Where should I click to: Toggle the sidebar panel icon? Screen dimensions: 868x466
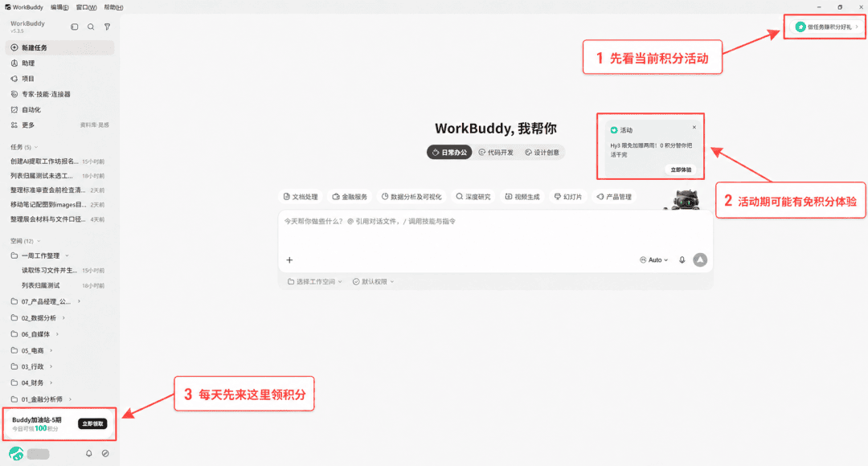(x=75, y=27)
